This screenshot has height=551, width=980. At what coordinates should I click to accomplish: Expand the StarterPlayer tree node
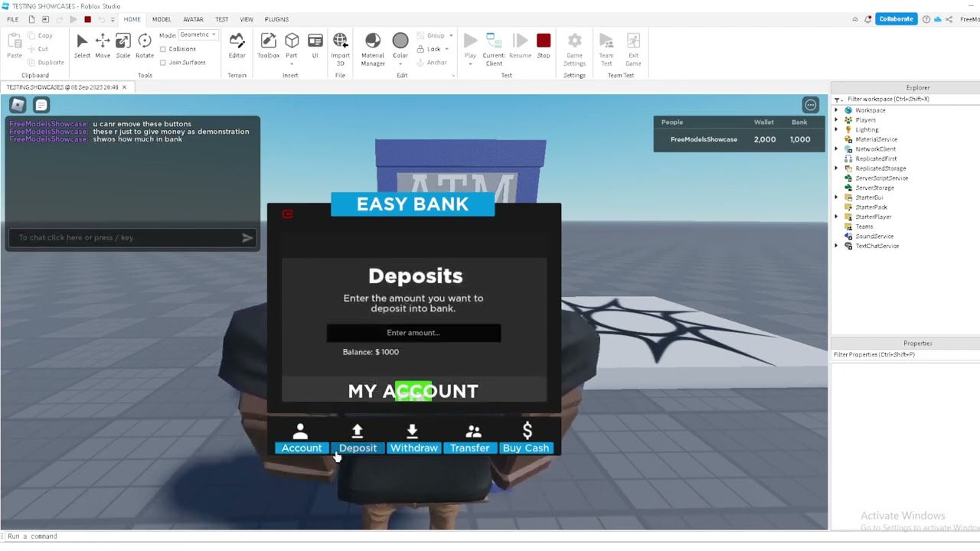tap(836, 217)
